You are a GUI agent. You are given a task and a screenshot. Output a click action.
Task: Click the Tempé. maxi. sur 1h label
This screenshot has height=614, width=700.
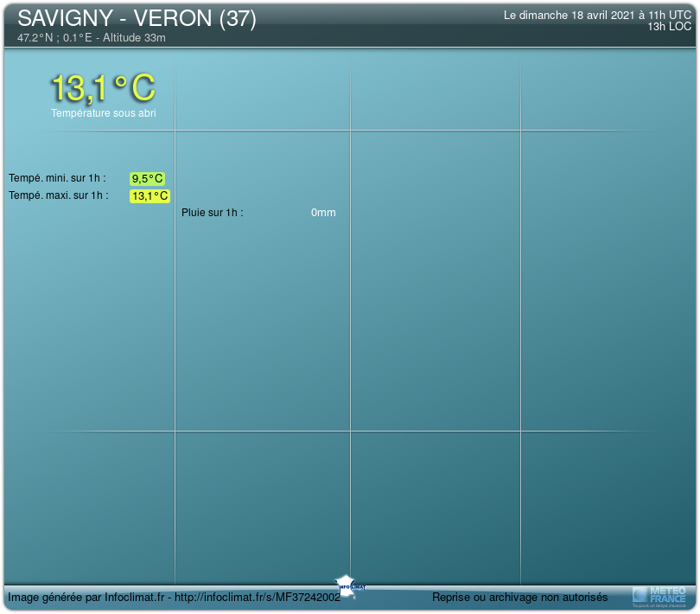pos(58,195)
